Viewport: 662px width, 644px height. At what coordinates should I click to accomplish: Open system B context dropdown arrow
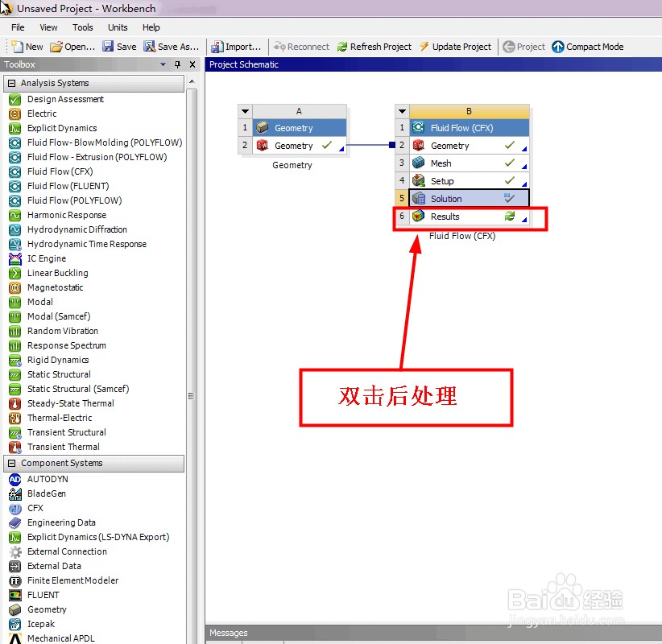click(x=402, y=111)
